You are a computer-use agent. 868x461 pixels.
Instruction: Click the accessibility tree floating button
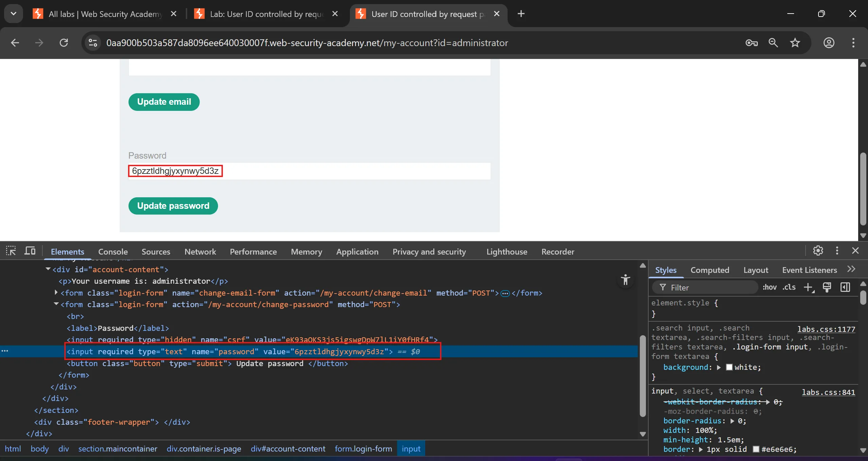coord(626,280)
